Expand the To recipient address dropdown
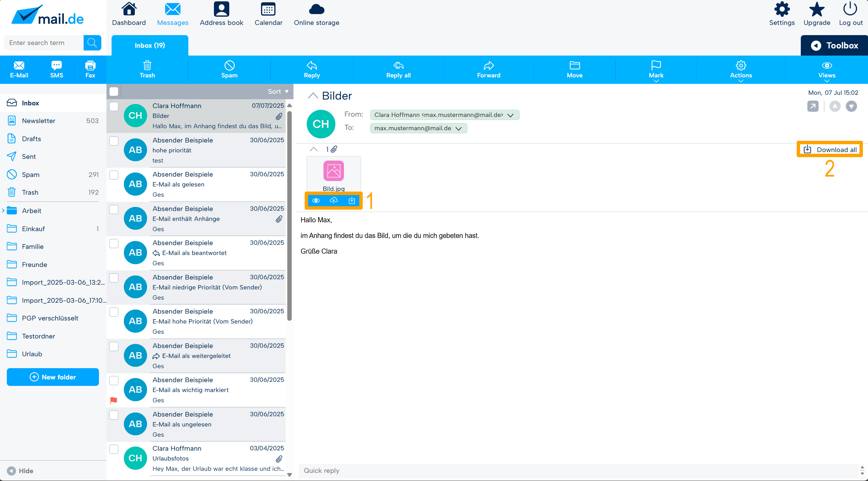This screenshot has width=868, height=481. [459, 129]
